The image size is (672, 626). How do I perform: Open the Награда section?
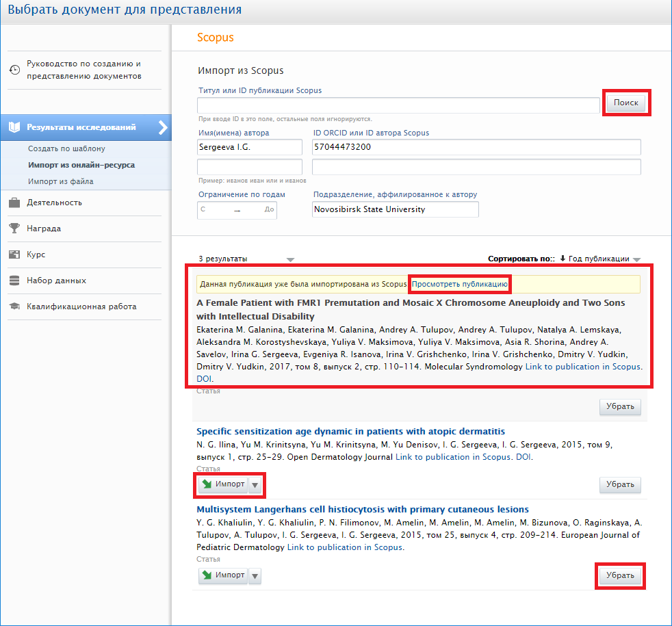(x=44, y=229)
